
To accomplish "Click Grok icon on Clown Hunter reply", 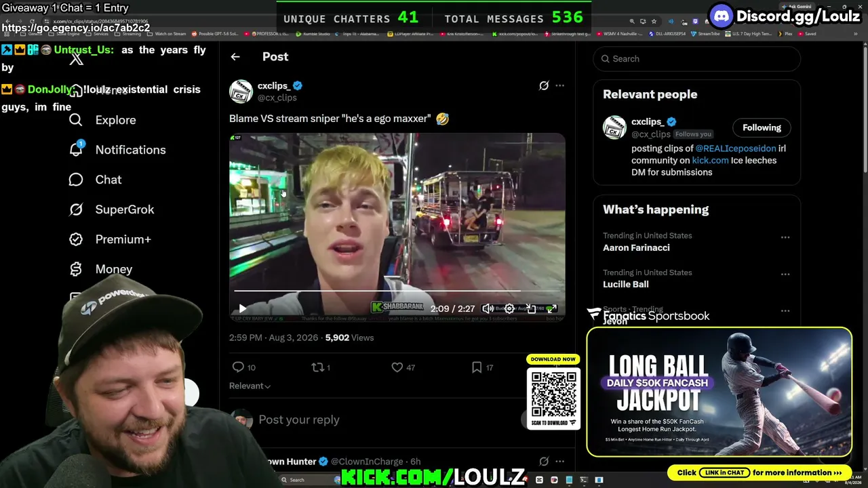I will 544,462.
